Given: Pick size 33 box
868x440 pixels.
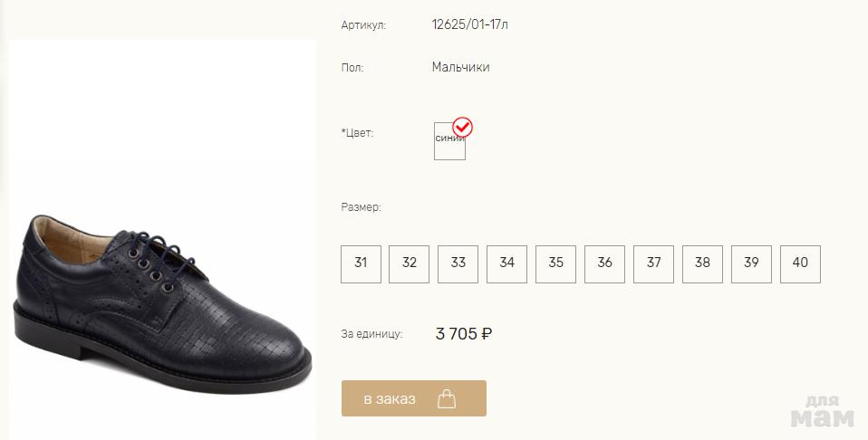Looking at the screenshot, I should [458, 263].
